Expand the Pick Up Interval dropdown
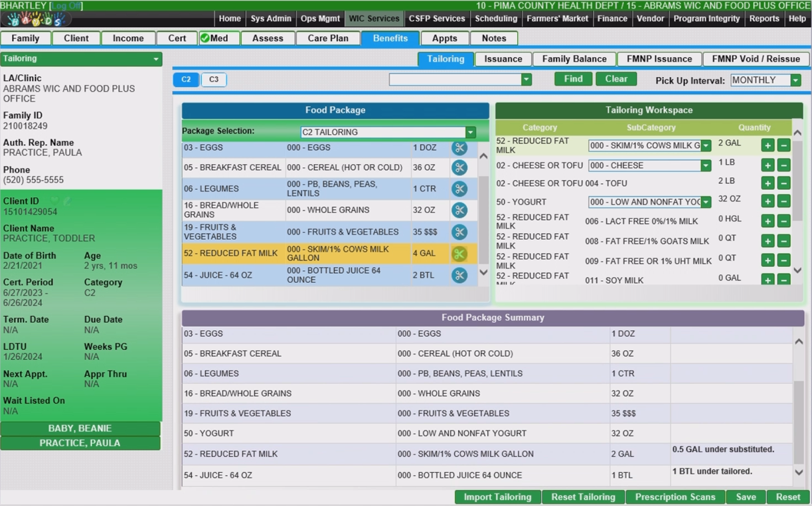The image size is (812, 506). 795,80
